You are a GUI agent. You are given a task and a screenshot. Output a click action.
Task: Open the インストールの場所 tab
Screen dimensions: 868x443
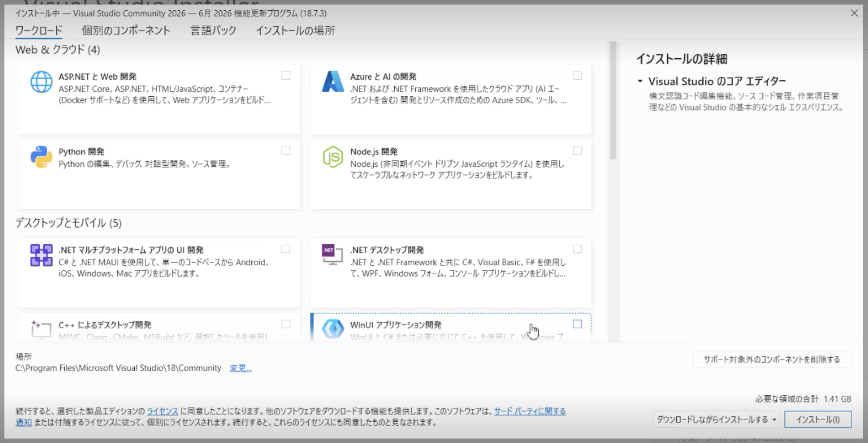(295, 31)
